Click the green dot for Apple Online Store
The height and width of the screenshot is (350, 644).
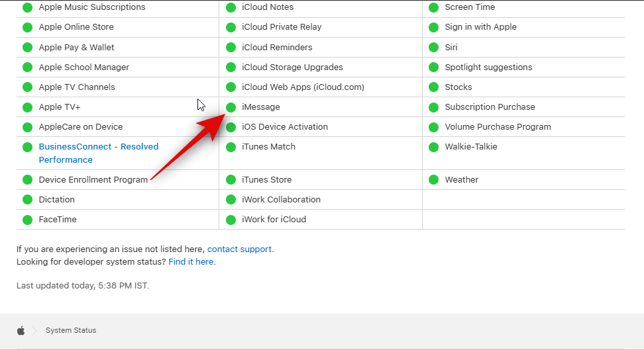[28, 28]
